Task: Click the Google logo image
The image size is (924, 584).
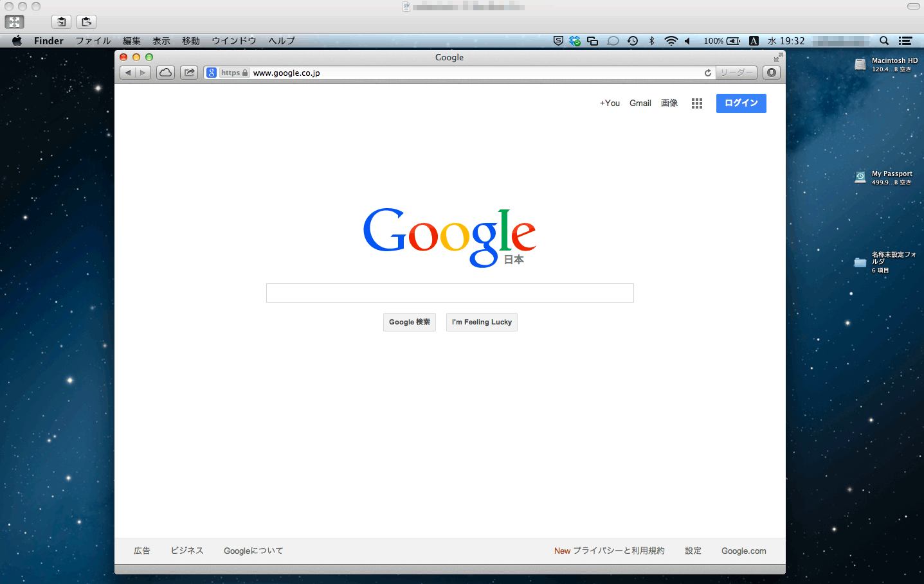Action: (449, 238)
